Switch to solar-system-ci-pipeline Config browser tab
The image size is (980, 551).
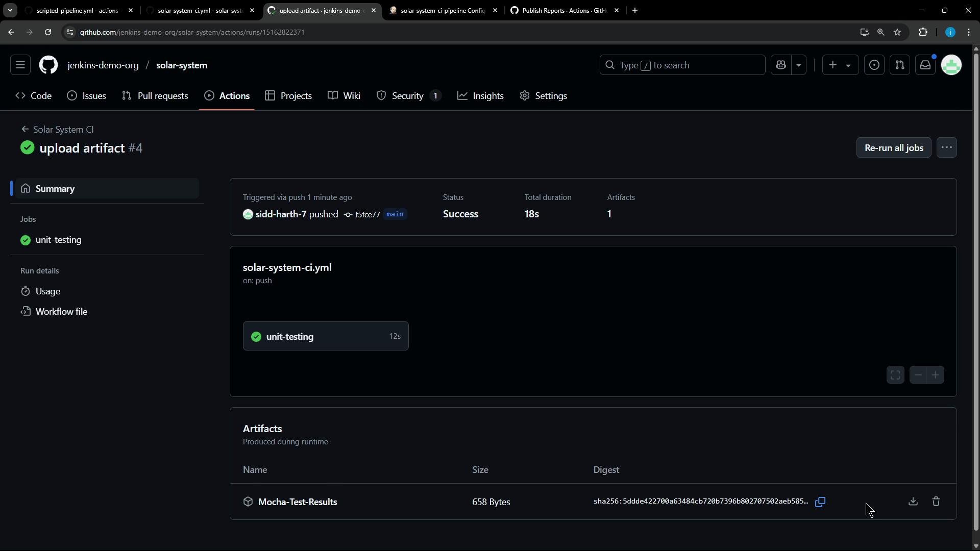(443, 10)
